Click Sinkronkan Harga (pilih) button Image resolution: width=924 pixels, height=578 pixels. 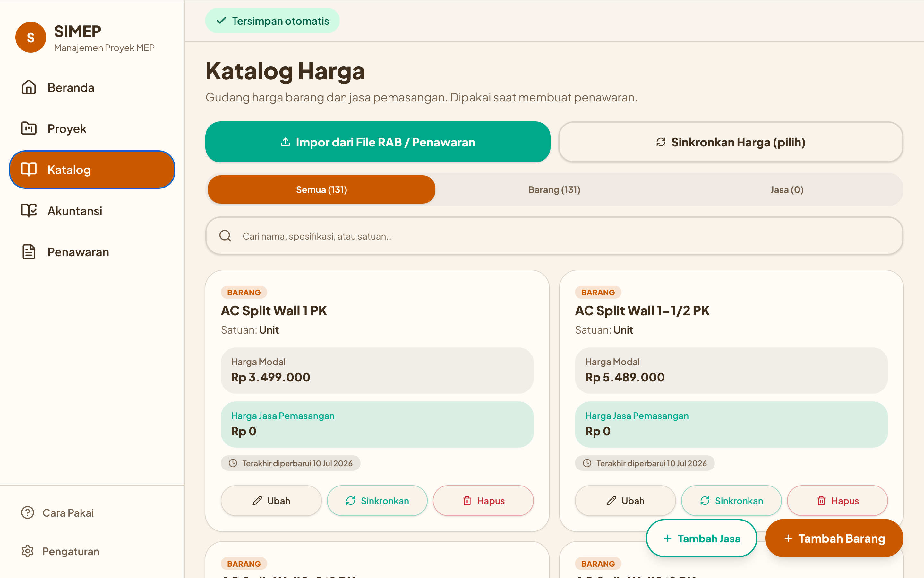pos(731,142)
